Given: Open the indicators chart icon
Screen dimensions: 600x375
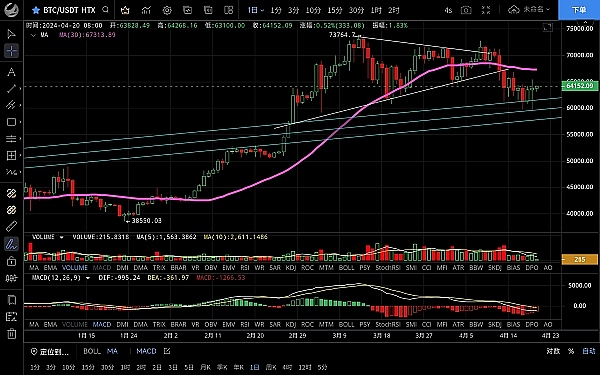Looking at the screenshot, I should pos(146,10).
